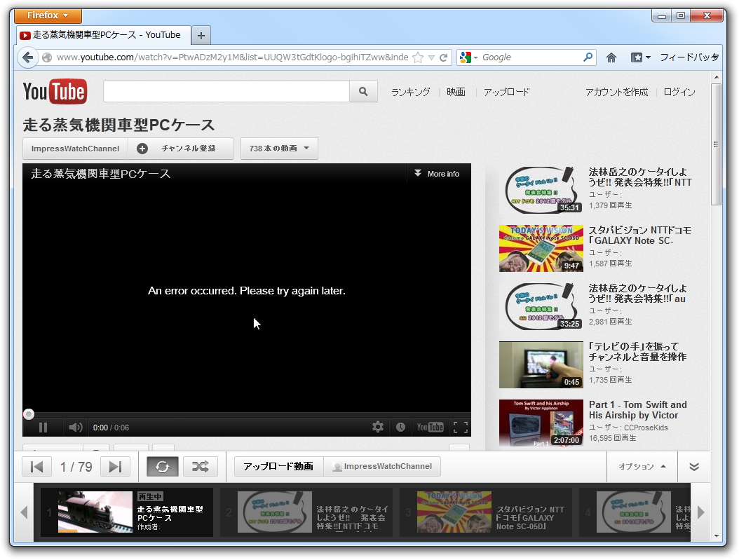Enter fullscreen mode
The image size is (739, 560).
pos(461,427)
